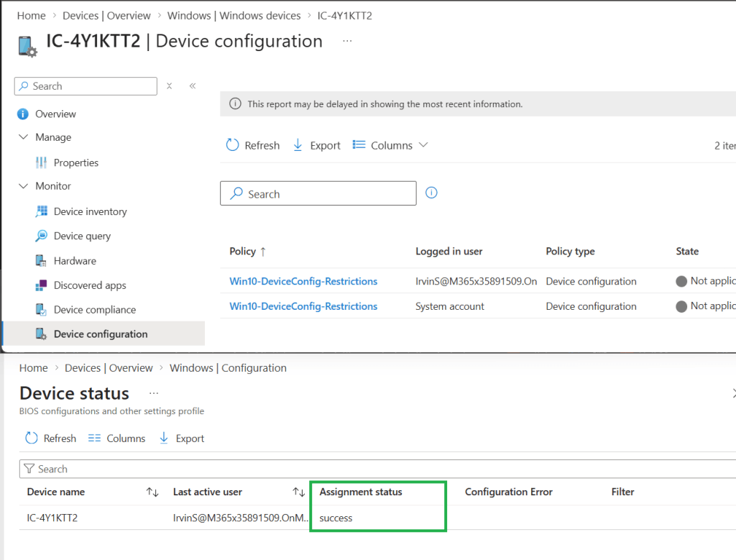Click the Export download icon in top toolbar
This screenshot has width=736, height=560.
click(x=298, y=145)
